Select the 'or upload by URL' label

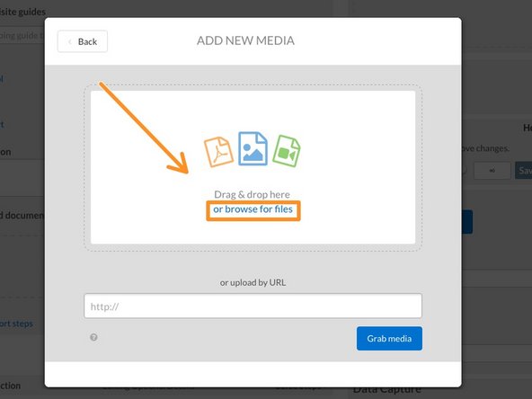pos(253,282)
